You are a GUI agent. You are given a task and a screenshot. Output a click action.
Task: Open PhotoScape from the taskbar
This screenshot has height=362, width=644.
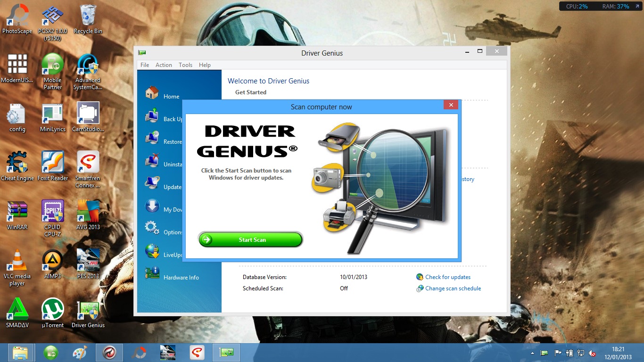(139, 353)
